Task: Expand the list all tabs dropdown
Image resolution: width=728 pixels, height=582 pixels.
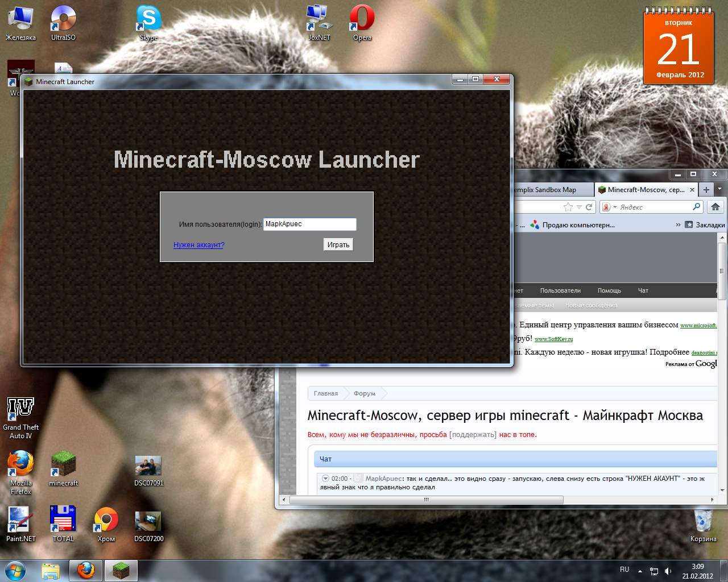Action: click(719, 189)
